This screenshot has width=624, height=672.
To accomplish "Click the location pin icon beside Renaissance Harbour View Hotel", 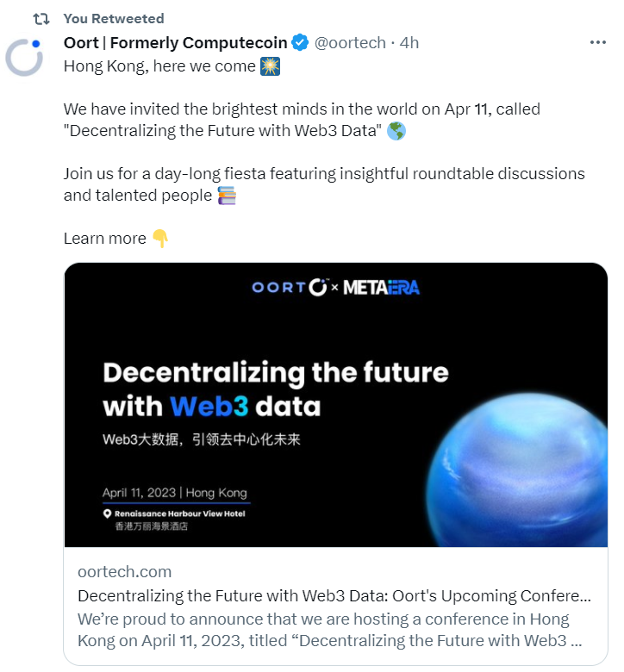I will tap(108, 513).
